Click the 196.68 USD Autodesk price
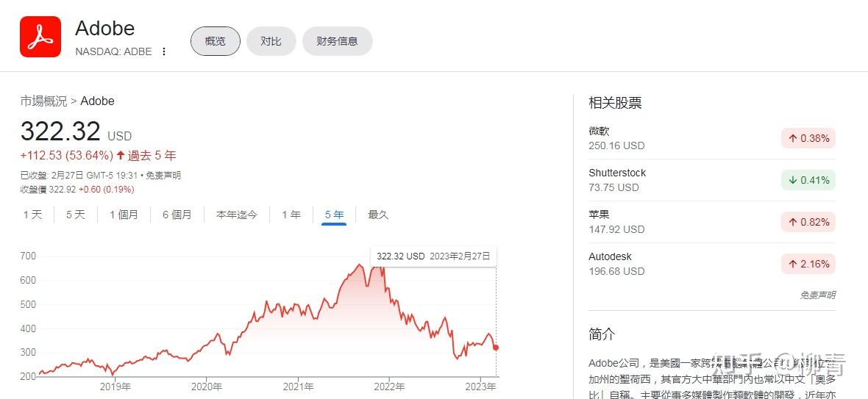The width and height of the screenshot is (868, 399). 616,271
